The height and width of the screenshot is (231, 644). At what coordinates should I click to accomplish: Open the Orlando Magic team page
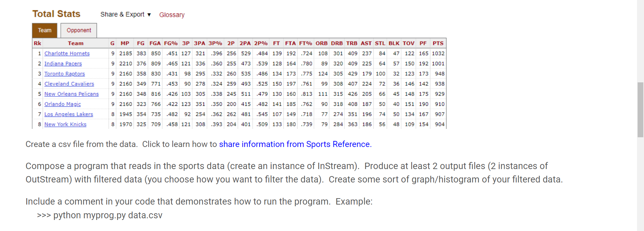tap(62, 104)
